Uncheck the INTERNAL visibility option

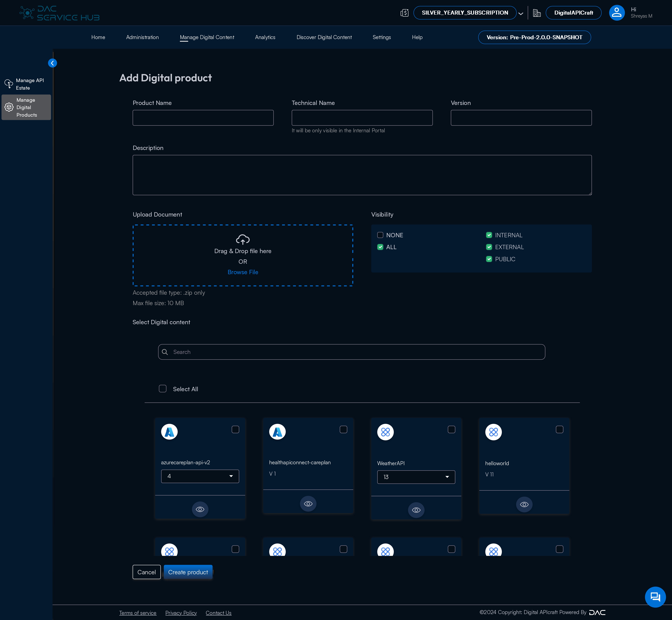(489, 235)
